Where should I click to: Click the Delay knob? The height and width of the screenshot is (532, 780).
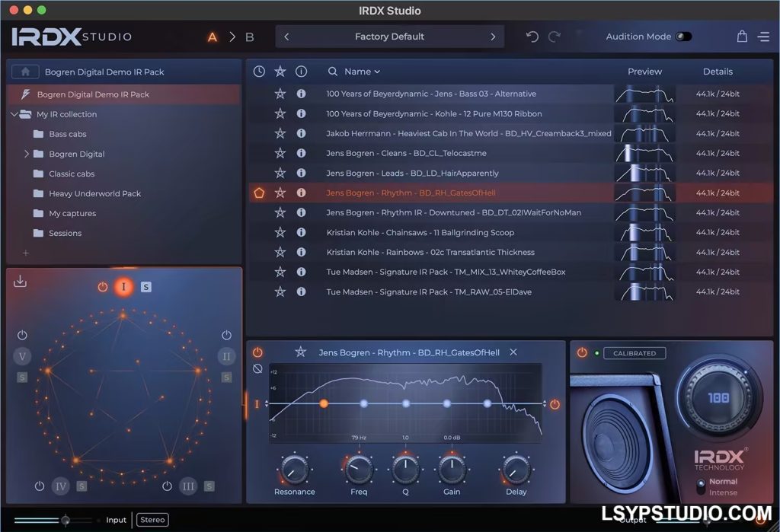pos(516,470)
